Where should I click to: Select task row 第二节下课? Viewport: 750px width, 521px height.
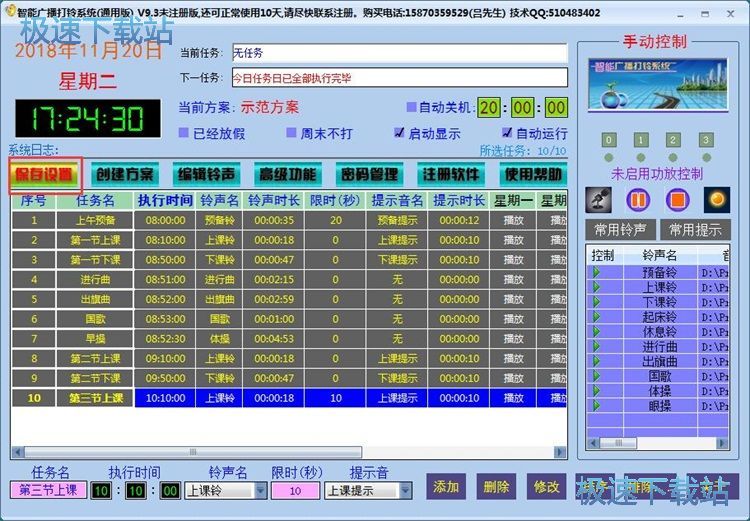click(289, 378)
